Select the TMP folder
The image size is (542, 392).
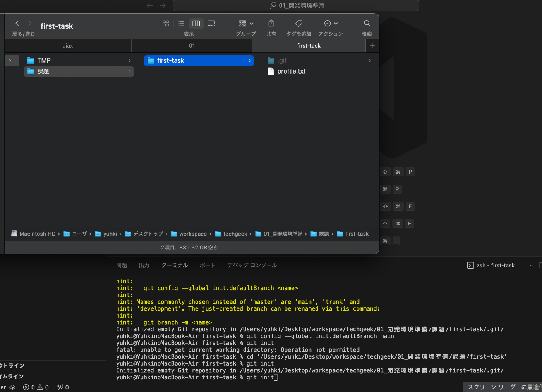click(x=79, y=60)
